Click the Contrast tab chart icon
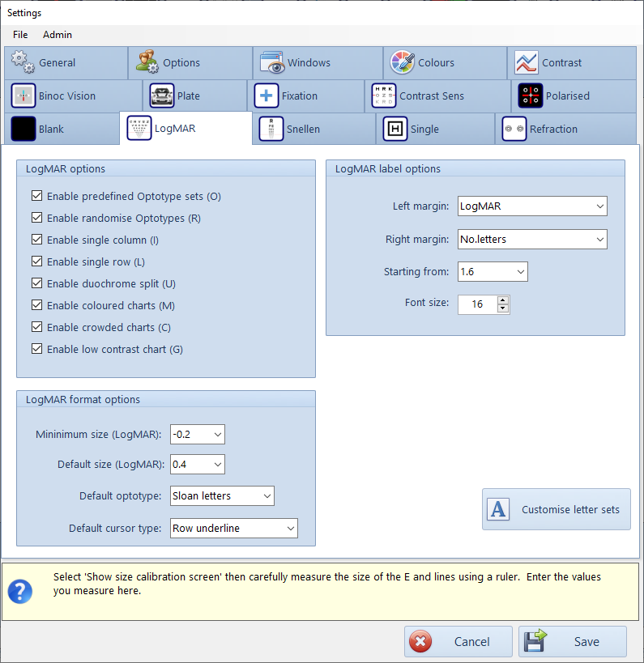This screenshot has width=644, height=663. tap(527, 62)
